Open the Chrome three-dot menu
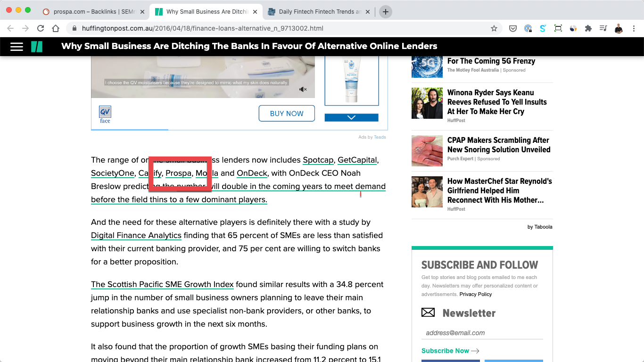This screenshot has width=644, height=362. pos(634,28)
